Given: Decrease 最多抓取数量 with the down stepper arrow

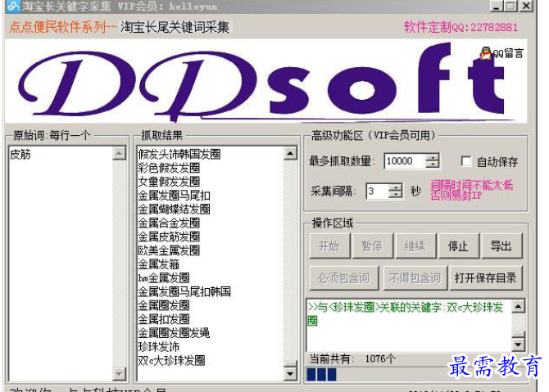Looking at the screenshot, I should 433,164.
